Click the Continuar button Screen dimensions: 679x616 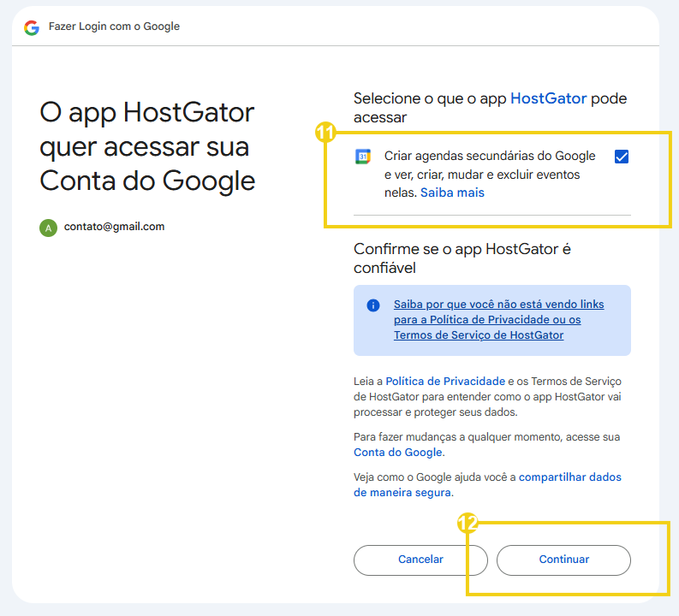click(563, 560)
